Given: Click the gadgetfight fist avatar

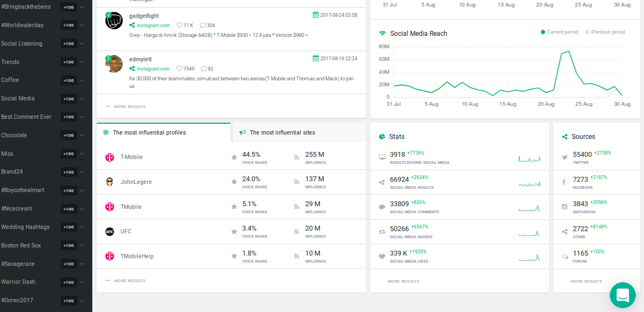Looking at the screenshot, I should tap(114, 21).
